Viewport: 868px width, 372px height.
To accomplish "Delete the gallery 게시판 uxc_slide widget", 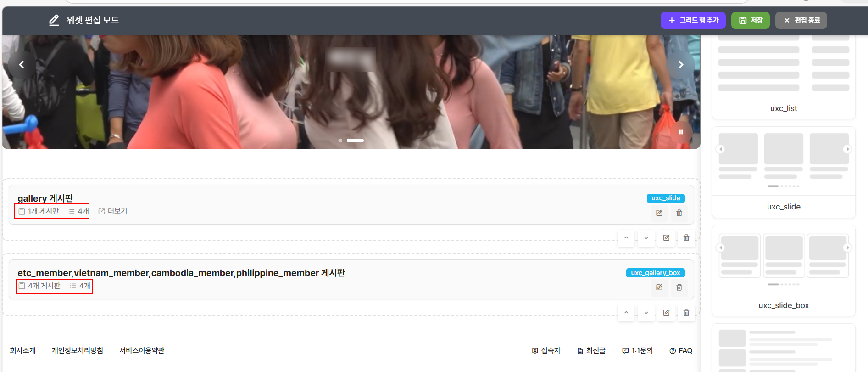I will [x=679, y=213].
